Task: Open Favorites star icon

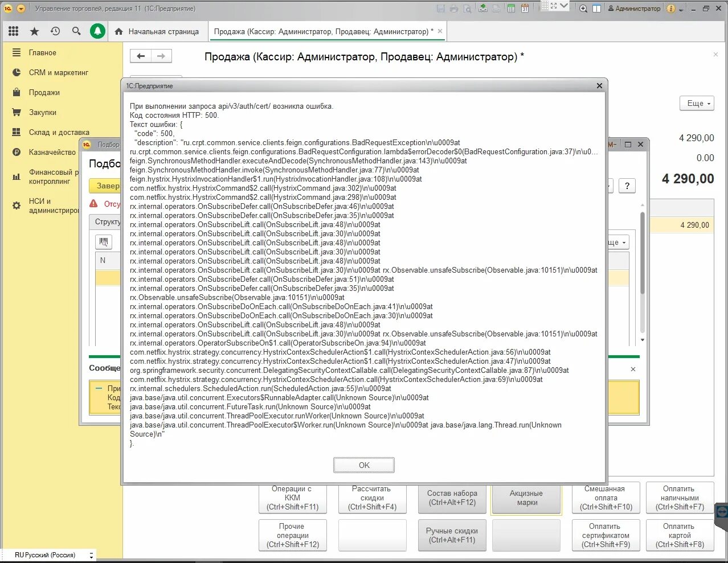Action: [x=34, y=31]
